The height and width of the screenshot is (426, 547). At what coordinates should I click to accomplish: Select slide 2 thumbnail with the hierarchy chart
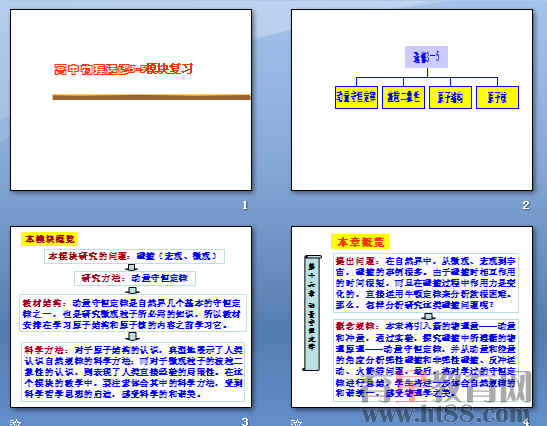point(412,100)
